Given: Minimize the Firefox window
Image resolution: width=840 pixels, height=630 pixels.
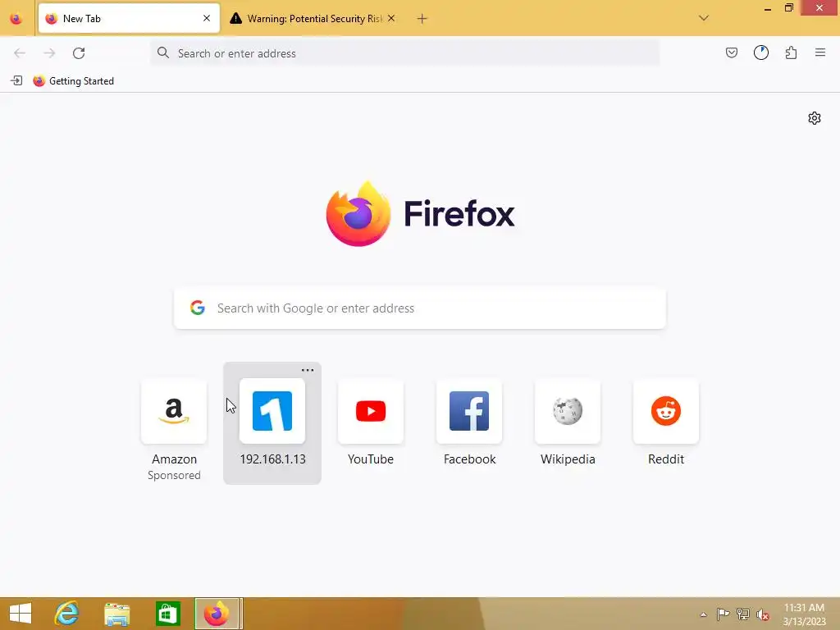Looking at the screenshot, I should click(768, 8).
